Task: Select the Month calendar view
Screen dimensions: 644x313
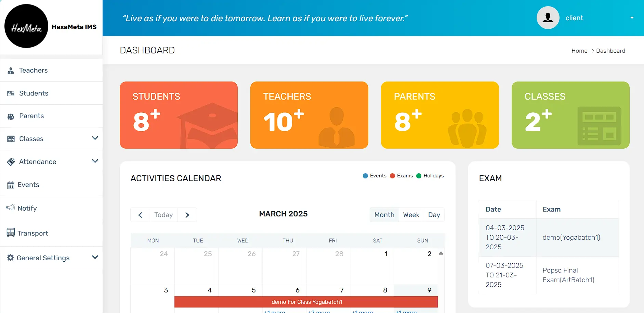Action: coord(384,215)
